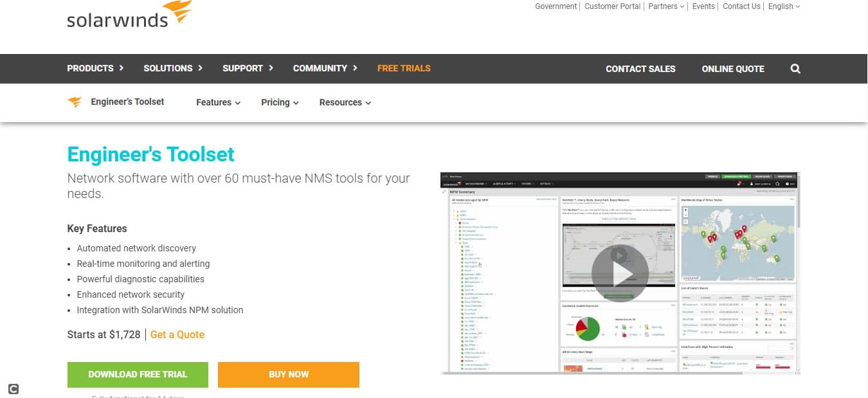Screen dimensions: 868x398
Task: Open the search magnifier icon
Action: pos(795,69)
